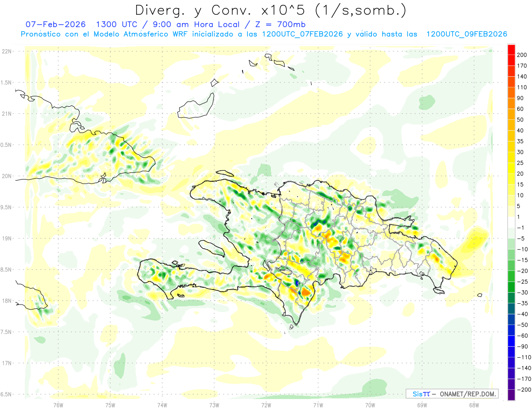Pick the purple colorbar segment below -200
532x411 pixels.
(x=511, y=395)
